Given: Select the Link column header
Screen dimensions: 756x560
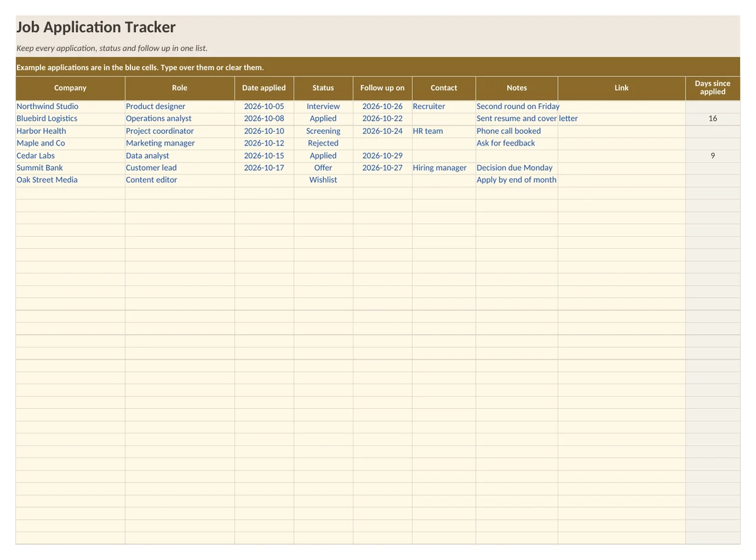Looking at the screenshot, I should coord(622,88).
